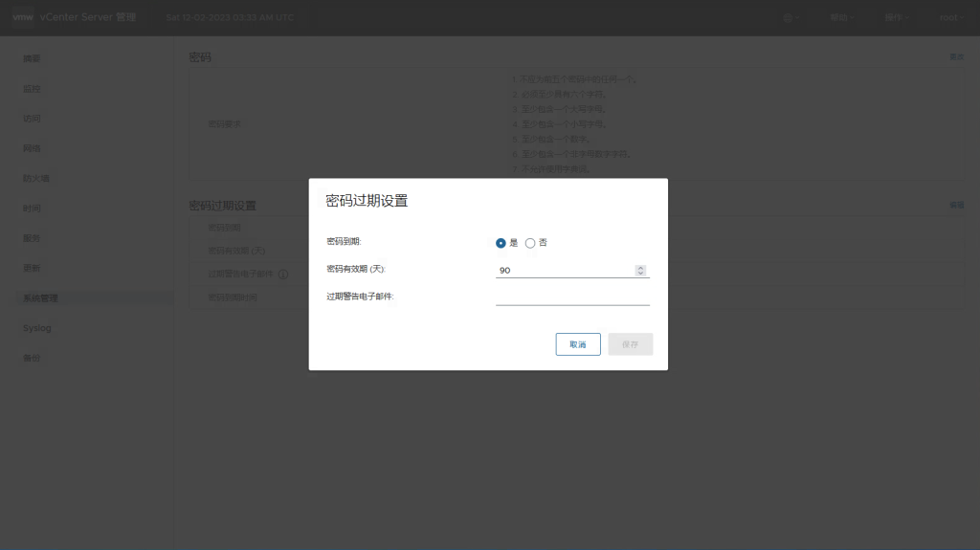980x550 pixels.
Task: Click the 密码 section heading
Action: (200, 57)
